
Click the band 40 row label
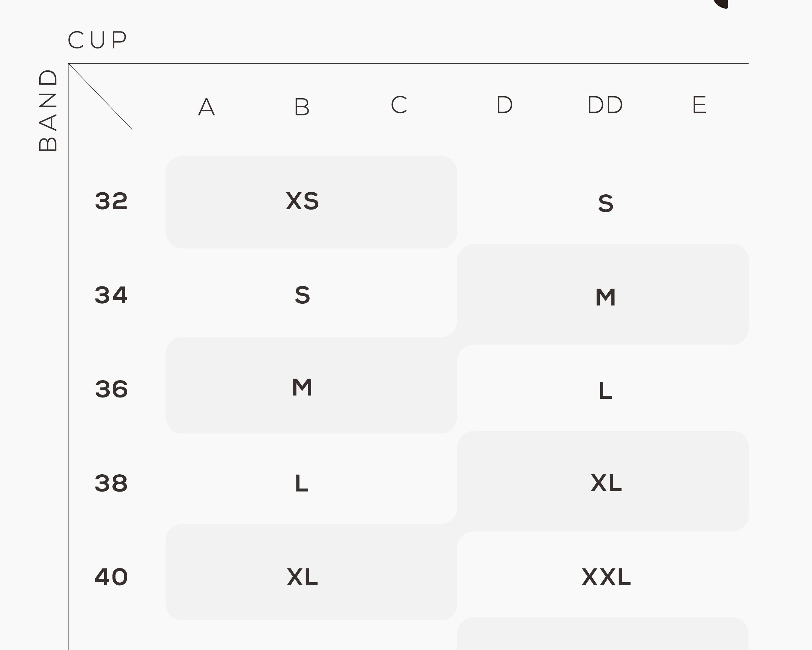point(111,577)
